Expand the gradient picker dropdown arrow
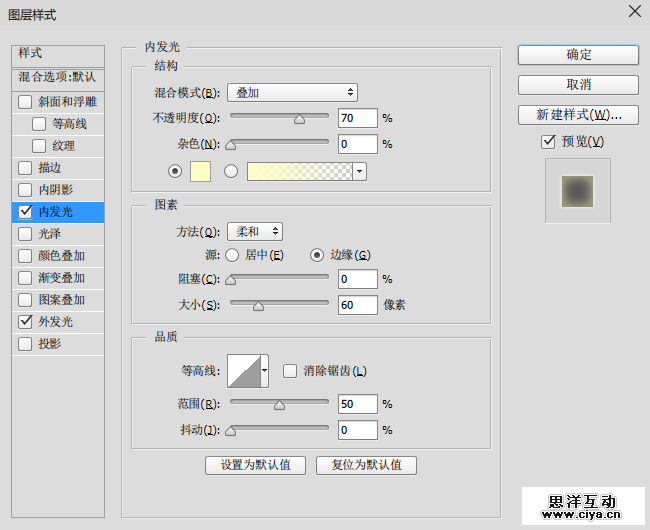 [x=359, y=171]
